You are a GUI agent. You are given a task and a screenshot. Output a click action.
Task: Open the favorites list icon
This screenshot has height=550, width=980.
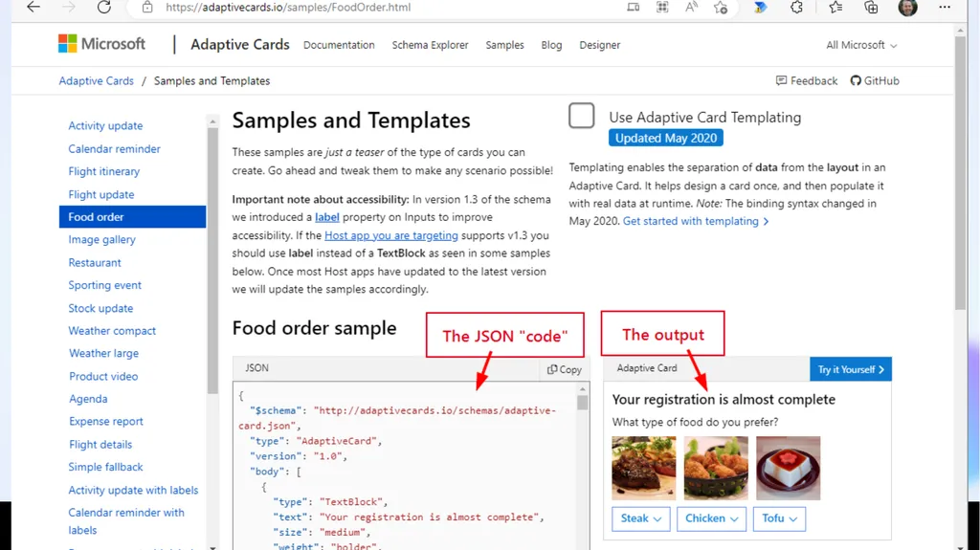[835, 8]
